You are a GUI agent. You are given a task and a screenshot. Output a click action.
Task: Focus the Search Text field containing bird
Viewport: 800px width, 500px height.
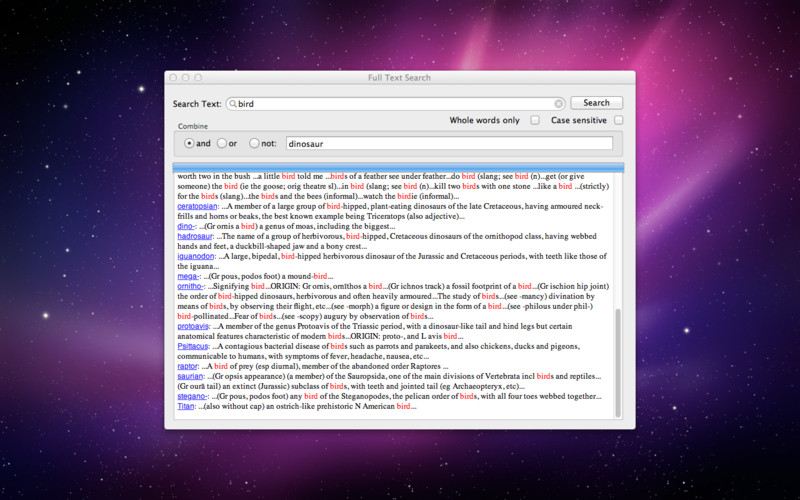coord(395,104)
